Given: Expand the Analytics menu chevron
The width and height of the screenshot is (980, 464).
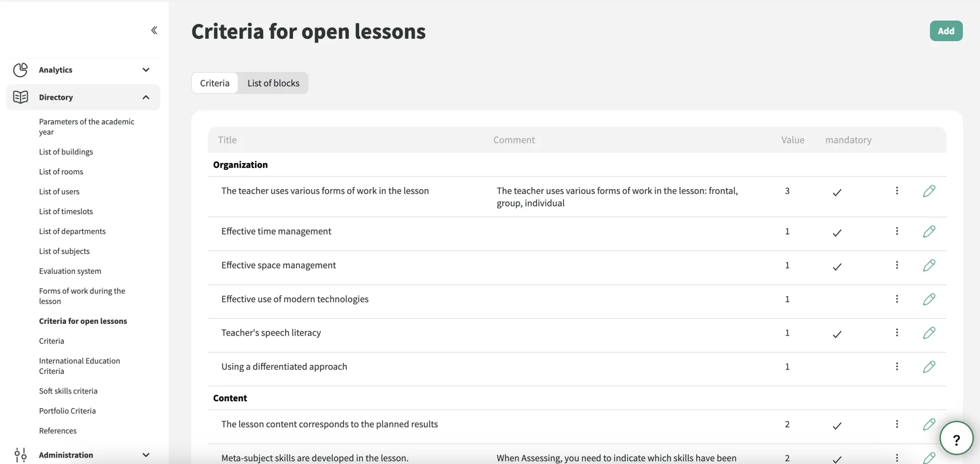Looking at the screenshot, I should coord(146,70).
